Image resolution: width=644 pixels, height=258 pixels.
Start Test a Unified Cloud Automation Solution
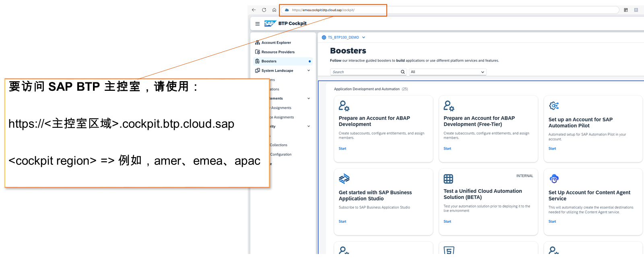(448, 222)
